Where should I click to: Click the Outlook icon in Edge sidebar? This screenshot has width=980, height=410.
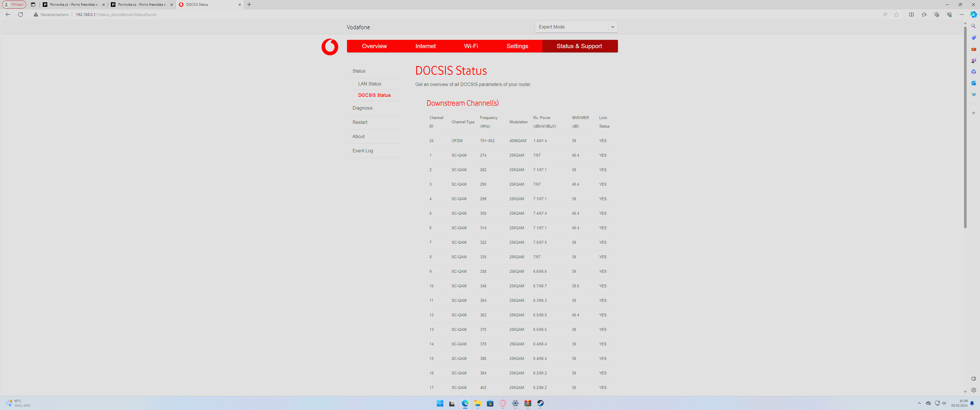tap(973, 83)
